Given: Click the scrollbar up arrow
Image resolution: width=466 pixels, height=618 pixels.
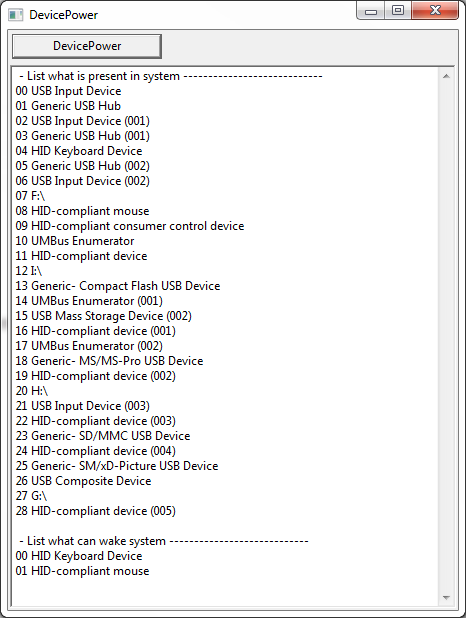Looking at the screenshot, I should (446, 76).
